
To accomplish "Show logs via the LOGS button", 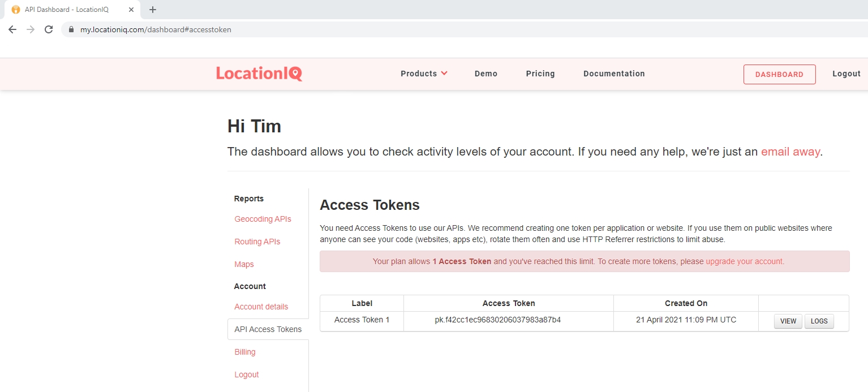I will pos(819,321).
